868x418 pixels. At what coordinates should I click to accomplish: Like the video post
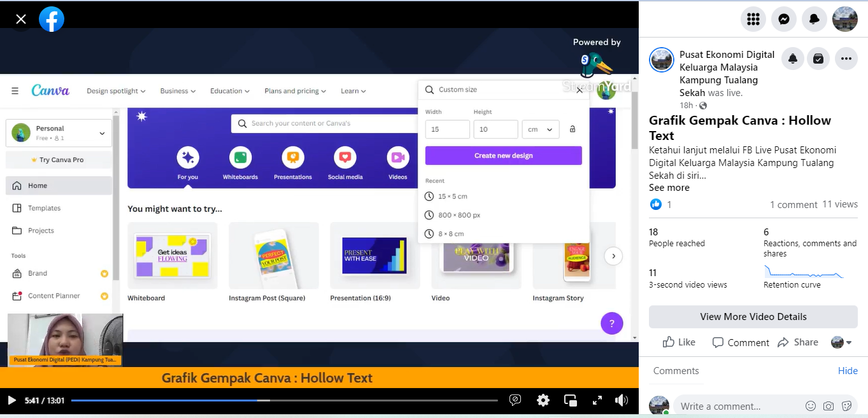(679, 342)
